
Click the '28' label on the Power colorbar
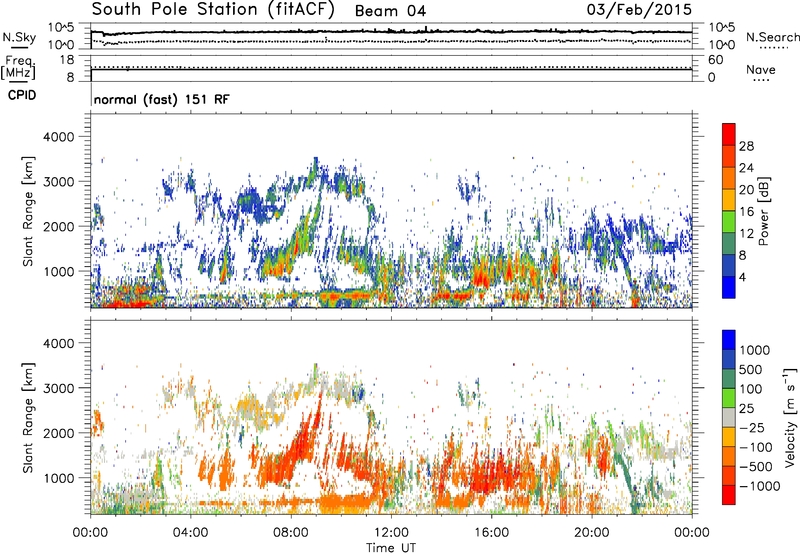click(746, 146)
